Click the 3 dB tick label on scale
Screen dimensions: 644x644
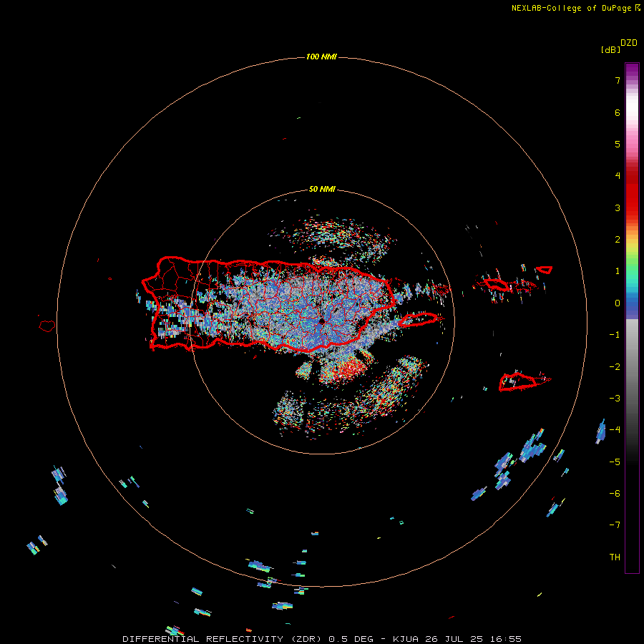[618, 208]
